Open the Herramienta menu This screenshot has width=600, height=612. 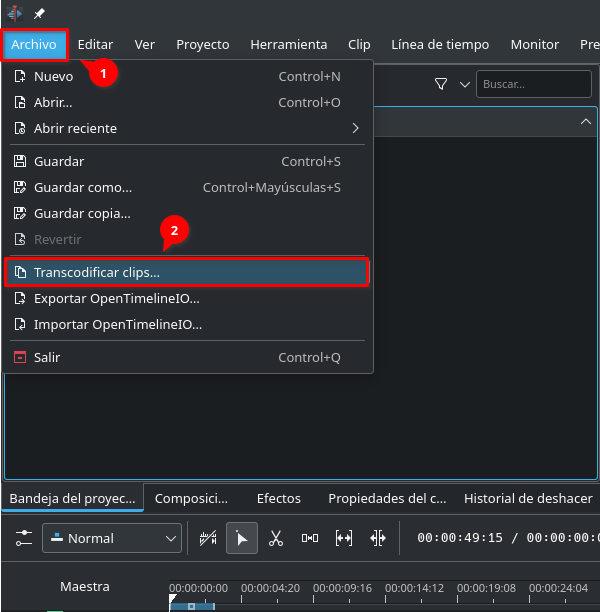click(x=288, y=44)
